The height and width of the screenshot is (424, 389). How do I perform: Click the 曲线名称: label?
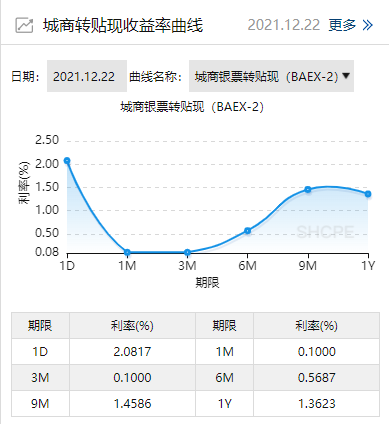[156, 76]
